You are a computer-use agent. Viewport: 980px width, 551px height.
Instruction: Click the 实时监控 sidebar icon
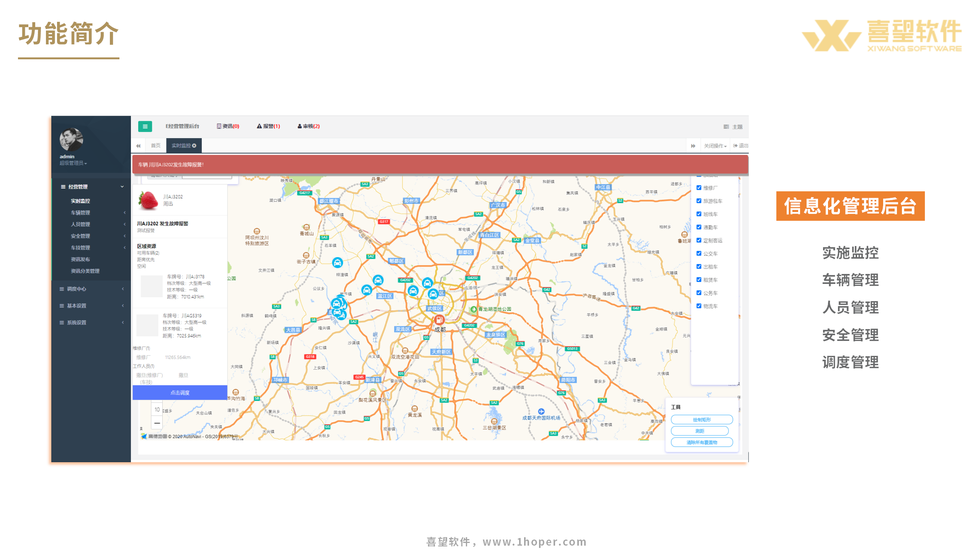(x=80, y=201)
